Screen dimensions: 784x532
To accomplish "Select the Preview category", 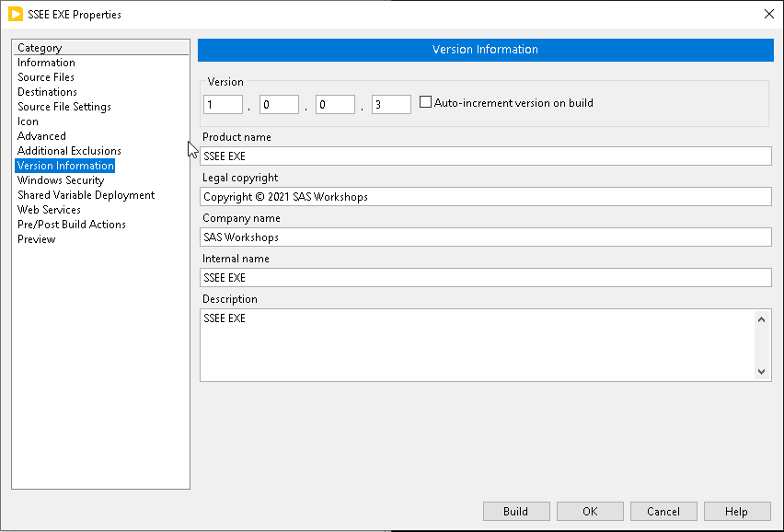I will click(37, 239).
